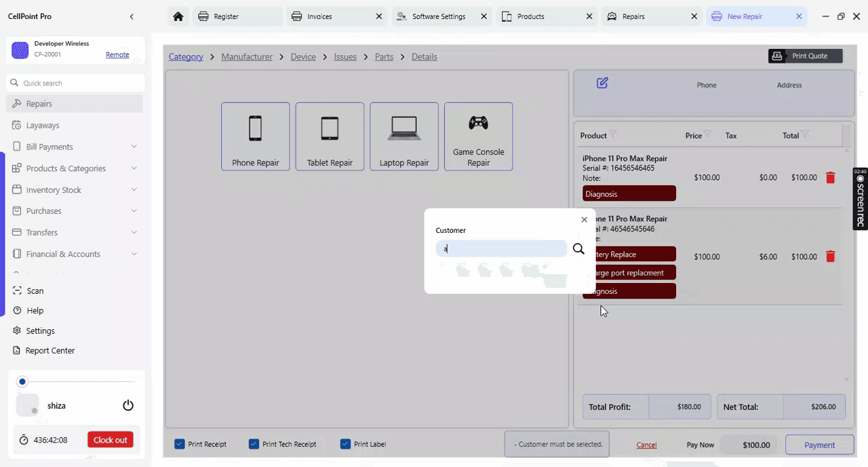Open the Home tab icon
Viewport: 868px width, 467px height.
(178, 16)
